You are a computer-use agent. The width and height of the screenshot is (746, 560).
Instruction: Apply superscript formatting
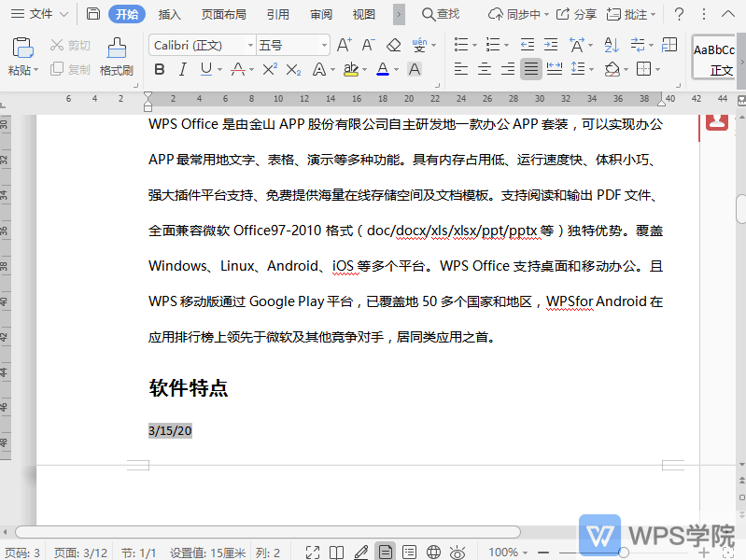click(x=270, y=69)
